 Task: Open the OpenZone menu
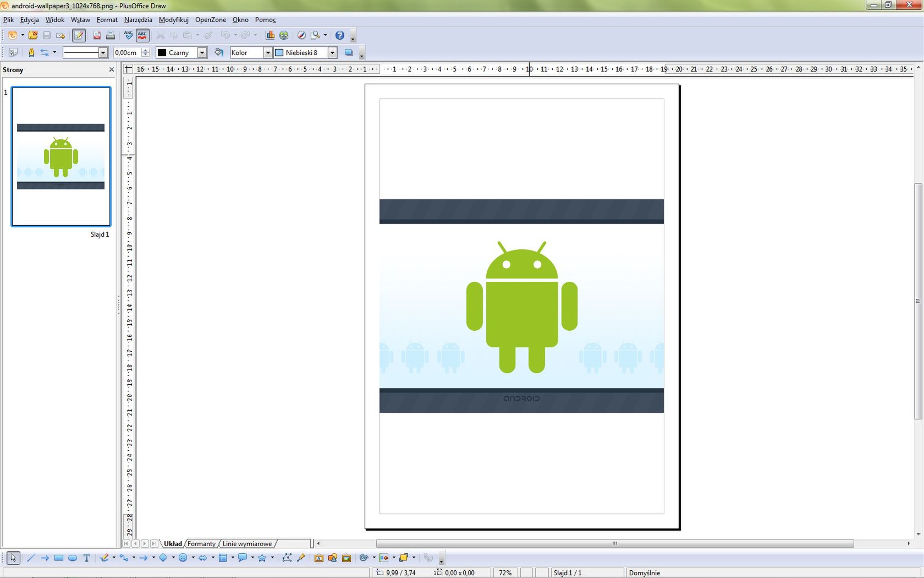click(x=211, y=19)
